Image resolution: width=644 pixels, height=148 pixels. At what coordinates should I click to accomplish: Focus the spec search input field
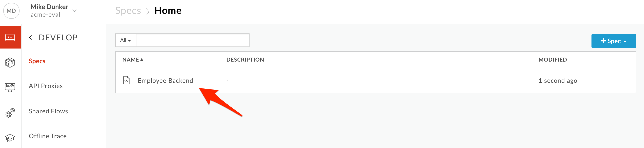coord(193,40)
